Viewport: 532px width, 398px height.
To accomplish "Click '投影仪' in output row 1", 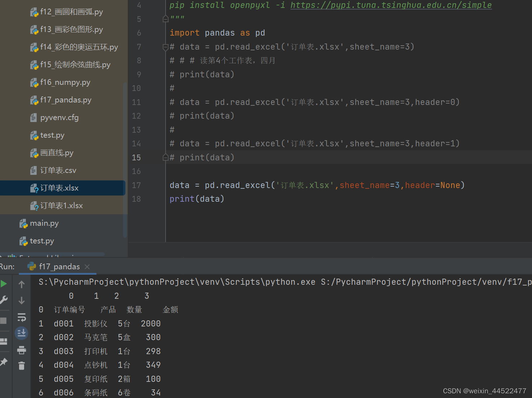I will (96, 324).
